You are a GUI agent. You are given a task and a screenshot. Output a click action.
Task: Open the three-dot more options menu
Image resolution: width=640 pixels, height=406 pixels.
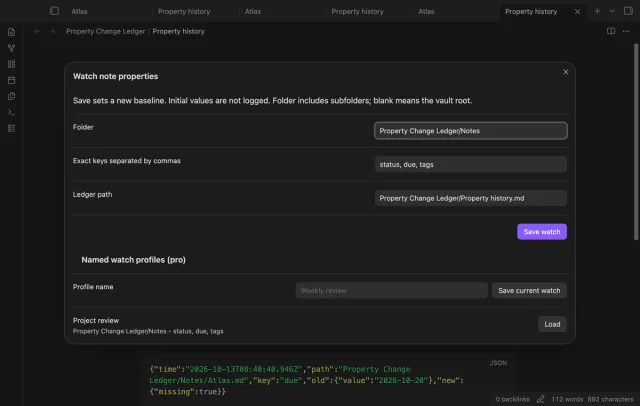point(626,31)
